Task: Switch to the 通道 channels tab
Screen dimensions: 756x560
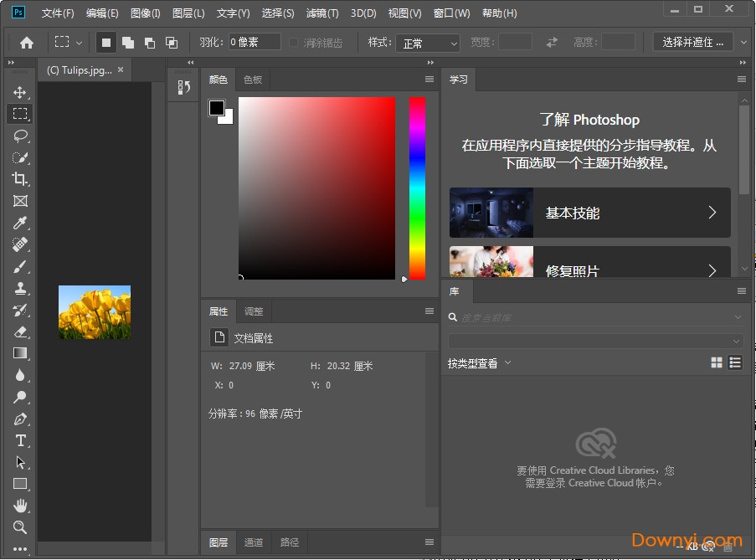Action: coord(254,542)
